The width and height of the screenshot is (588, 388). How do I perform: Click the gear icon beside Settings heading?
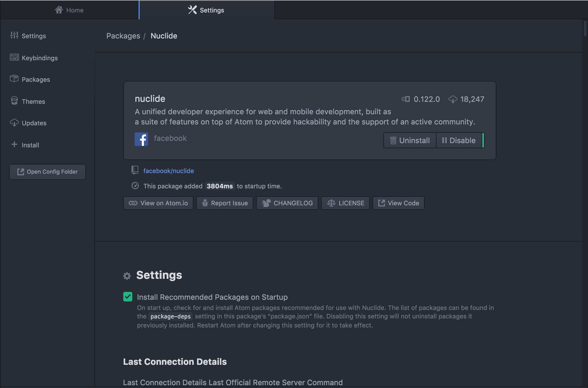point(127,276)
